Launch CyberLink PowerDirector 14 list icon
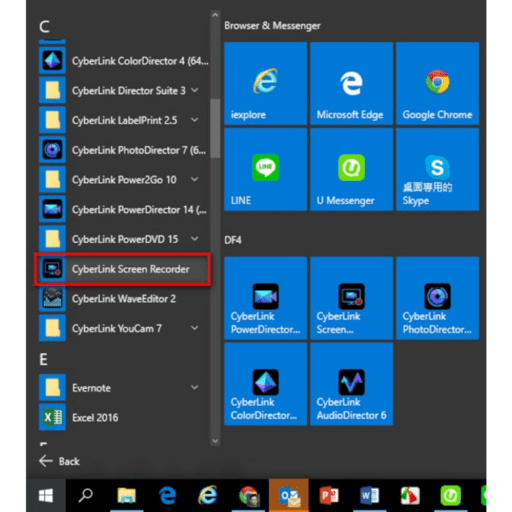 (52, 209)
